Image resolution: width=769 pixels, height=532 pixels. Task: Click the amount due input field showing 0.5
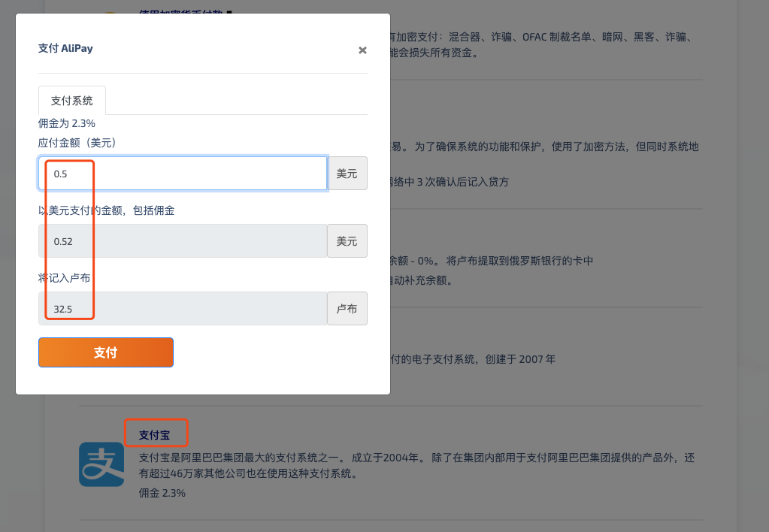[183, 174]
